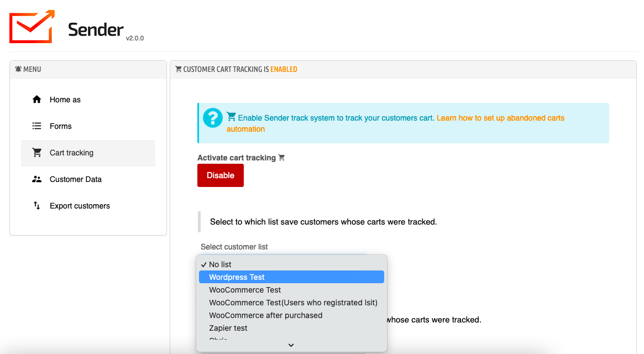Disable cart tracking with red button

click(221, 175)
